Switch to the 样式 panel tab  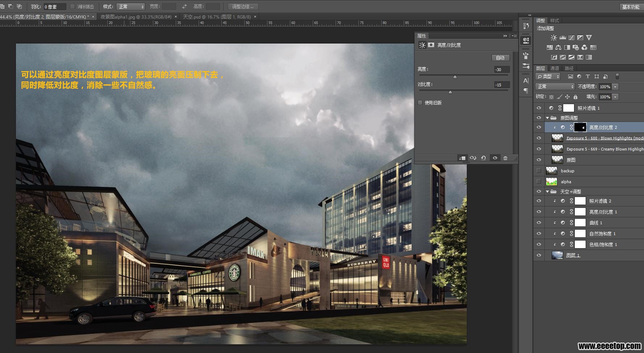coord(554,21)
